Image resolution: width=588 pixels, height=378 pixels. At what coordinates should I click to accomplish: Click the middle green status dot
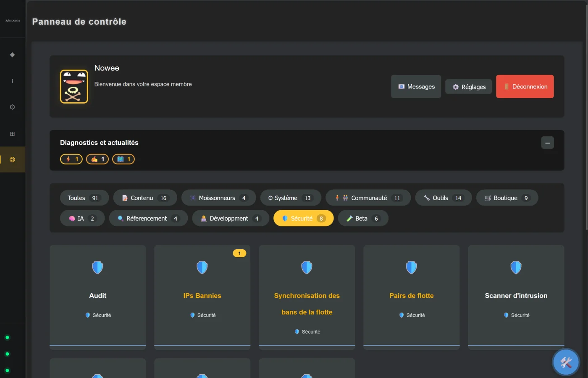(7, 354)
